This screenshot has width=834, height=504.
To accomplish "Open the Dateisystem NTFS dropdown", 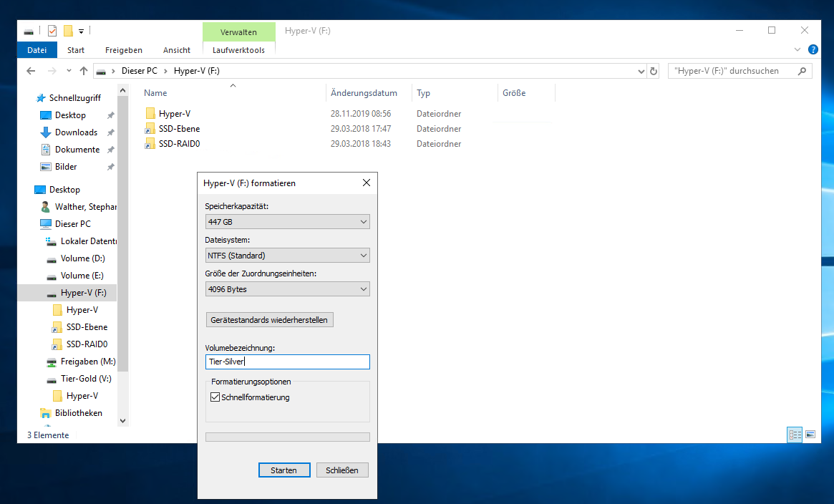I will click(287, 256).
